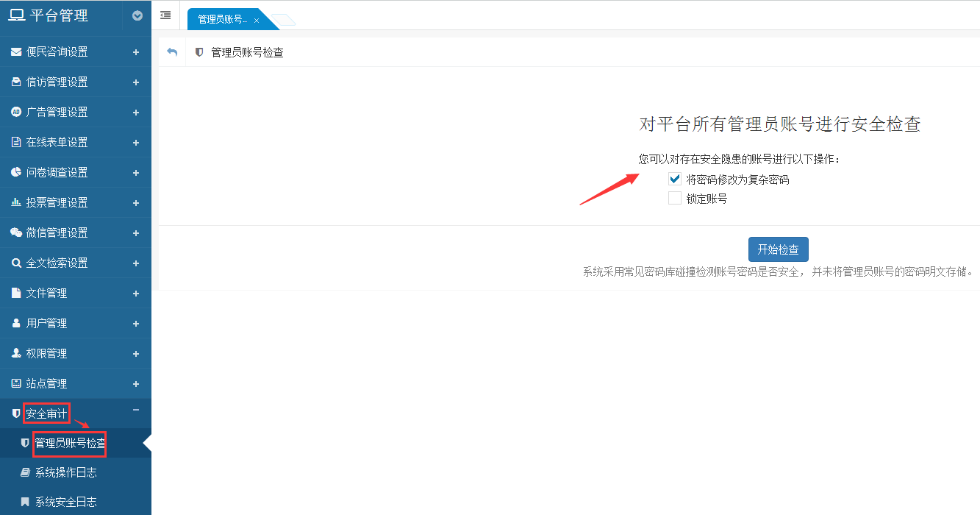Click the sidebar collapse hamburger icon

165,15
